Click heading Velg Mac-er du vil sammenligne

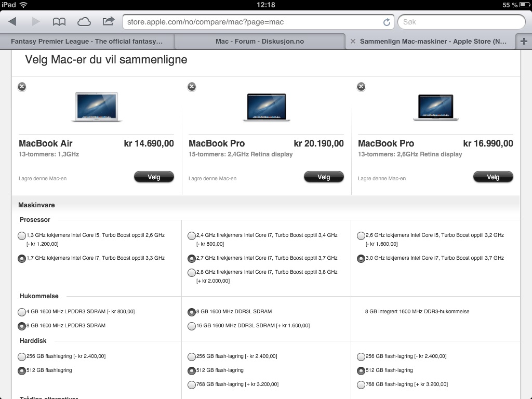(106, 60)
